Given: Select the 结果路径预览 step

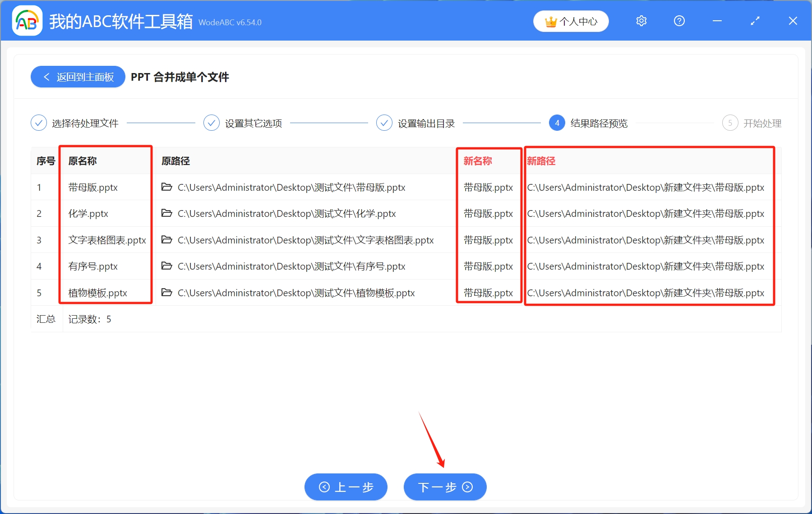Looking at the screenshot, I should click(557, 123).
